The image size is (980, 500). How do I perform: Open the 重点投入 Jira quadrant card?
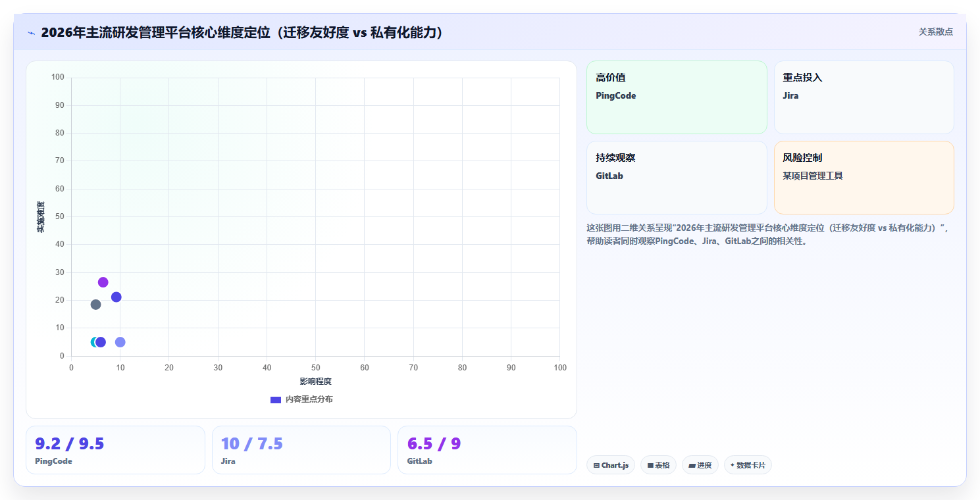click(x=864, y=97)
